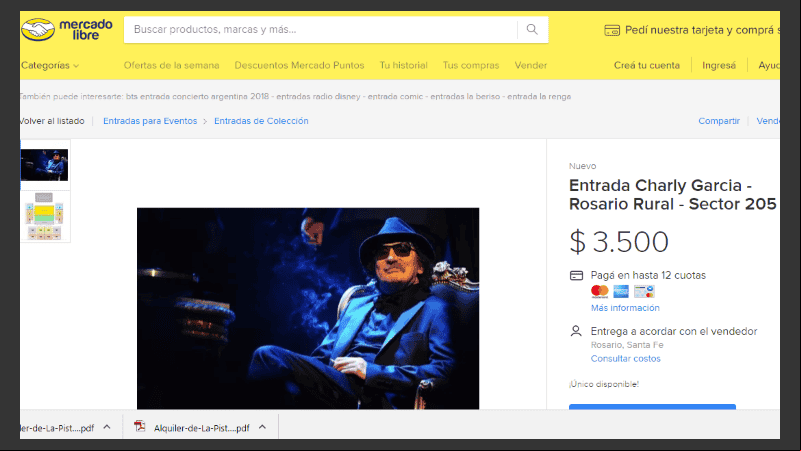Click the PDF icon for Alquiler-de-La-Pist download

(x=139, y=426)
